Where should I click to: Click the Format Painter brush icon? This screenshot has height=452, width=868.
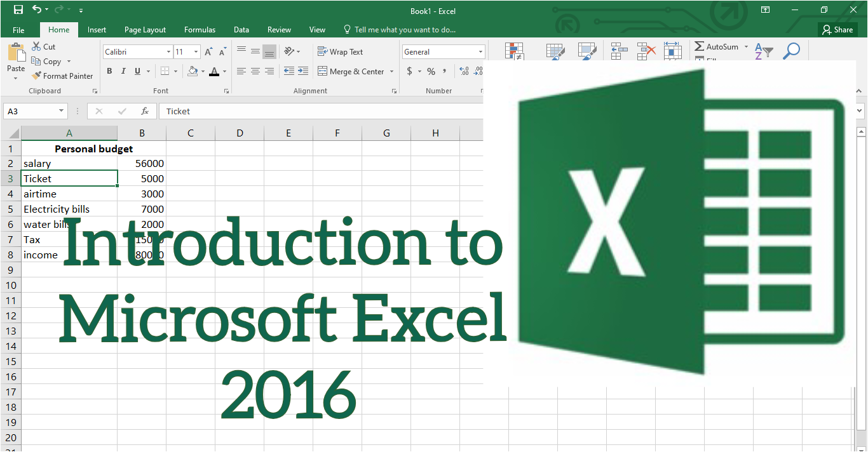[36, 76]
